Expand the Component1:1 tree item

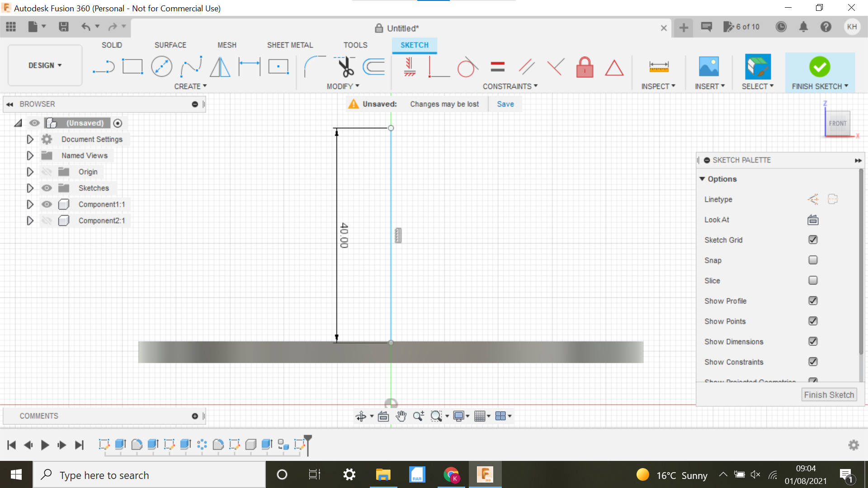coord(30,204)
